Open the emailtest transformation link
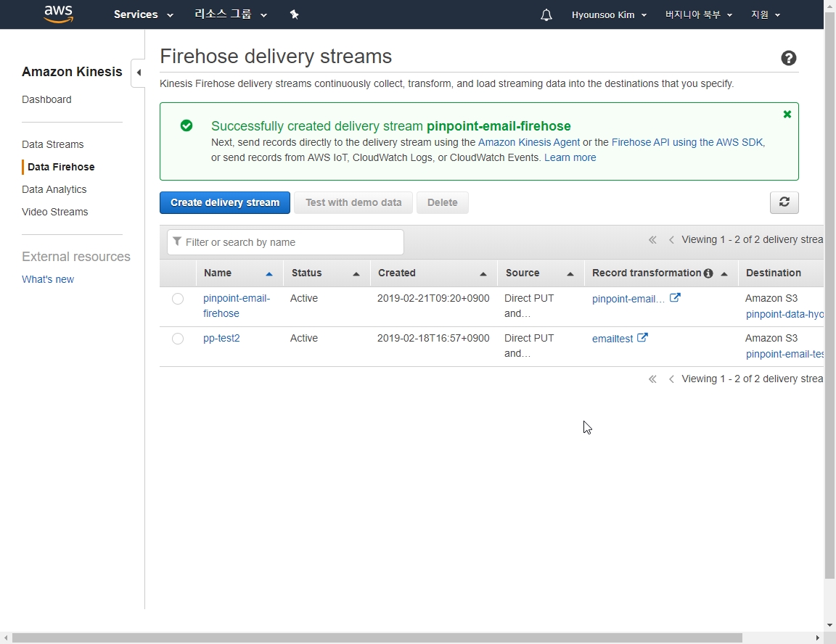This screenshot has width=836, height=644. tap(612, 339)
